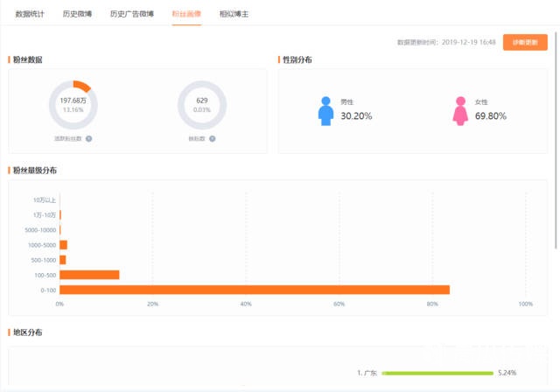Screen dimensions: 560x392
Task: Click the 629 铁粉数 donut chart
Action: click(202, 105)
